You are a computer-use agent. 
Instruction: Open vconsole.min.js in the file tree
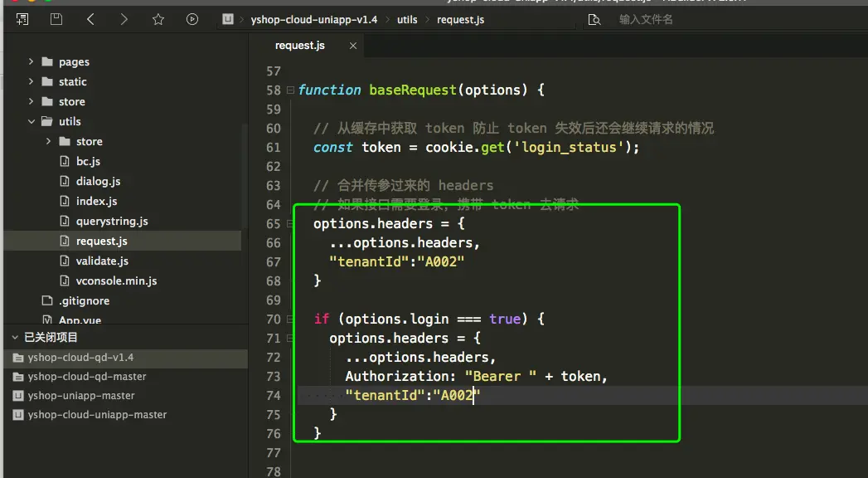coord(116,280)
